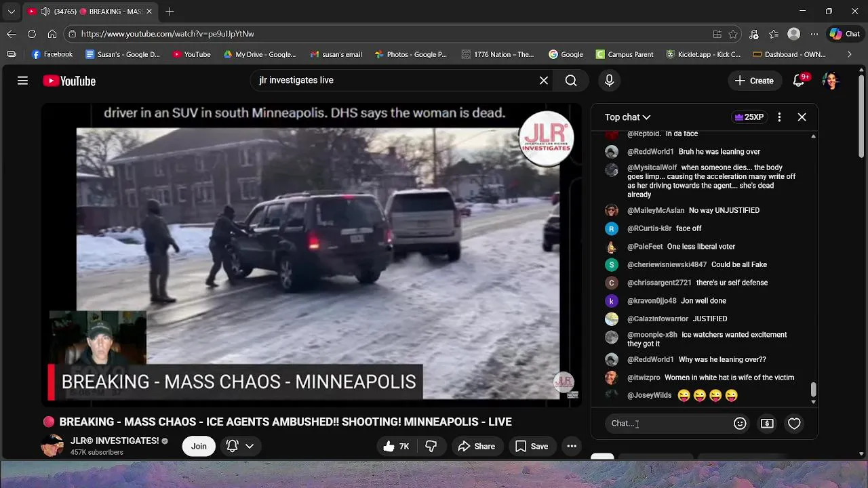The width and height of the screenshot is (868, 488).
Task: Send a heart reaction in chat
Action: [794, 424]
